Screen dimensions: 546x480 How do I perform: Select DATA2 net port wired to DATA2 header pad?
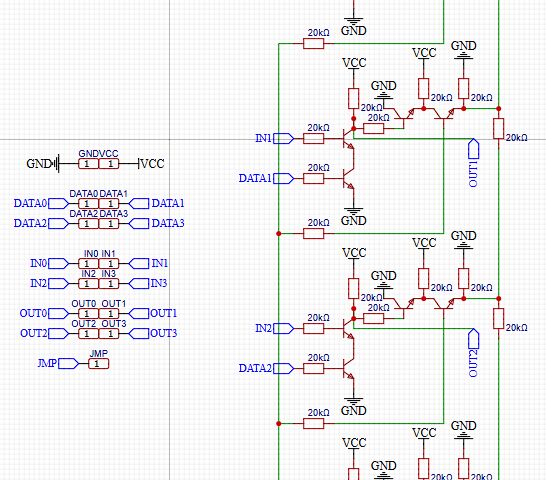point(58,223)
